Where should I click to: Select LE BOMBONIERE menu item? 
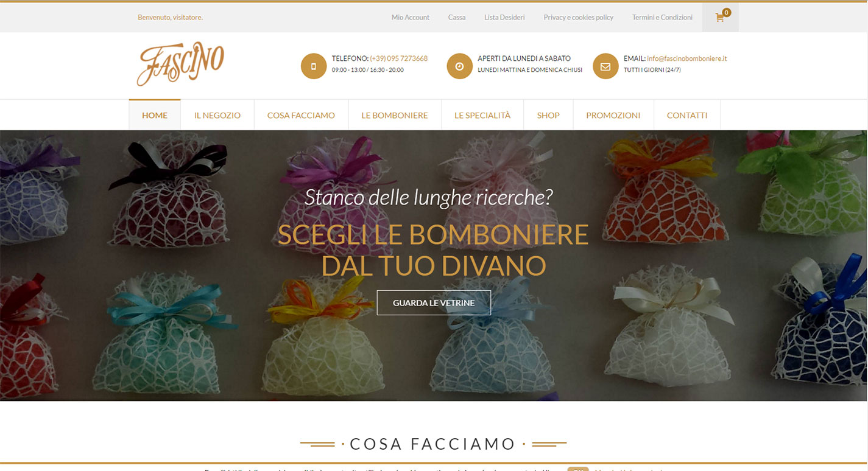(395, 115)
